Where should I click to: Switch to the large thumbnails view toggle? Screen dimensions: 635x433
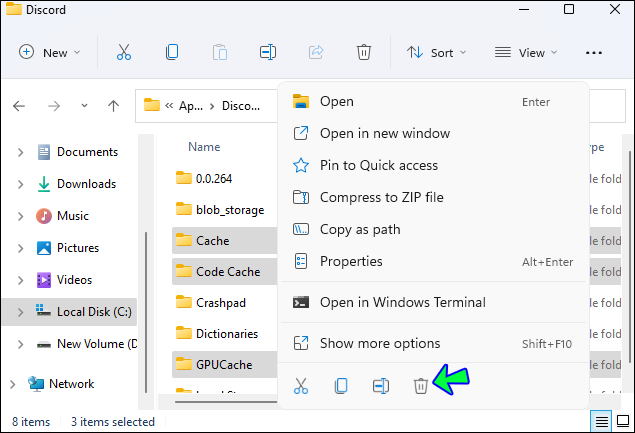[x=622, y=421]
